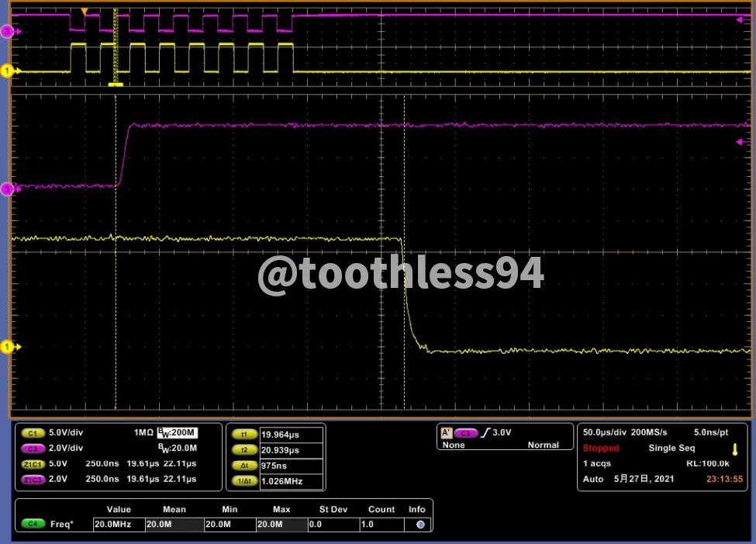This screenshot has width=756, height=544.
Task: Click the RL:100.0k record length
Action: [708, 463]
